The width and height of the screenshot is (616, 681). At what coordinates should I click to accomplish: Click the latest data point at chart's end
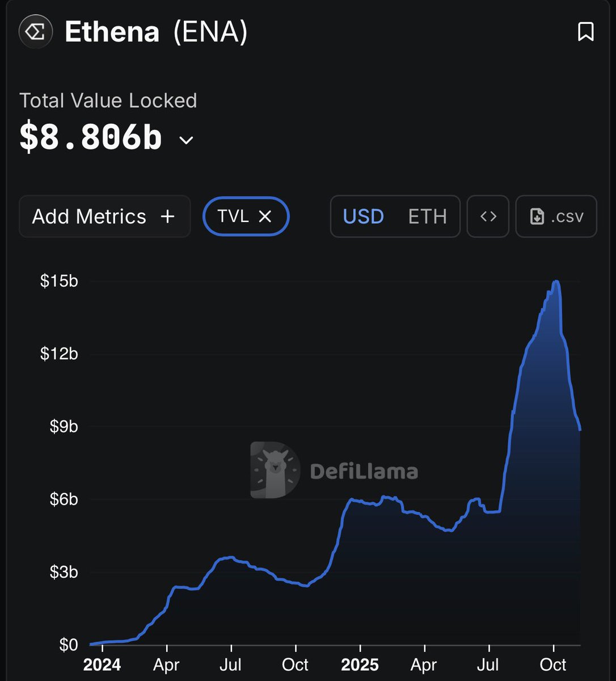point(580,430)
